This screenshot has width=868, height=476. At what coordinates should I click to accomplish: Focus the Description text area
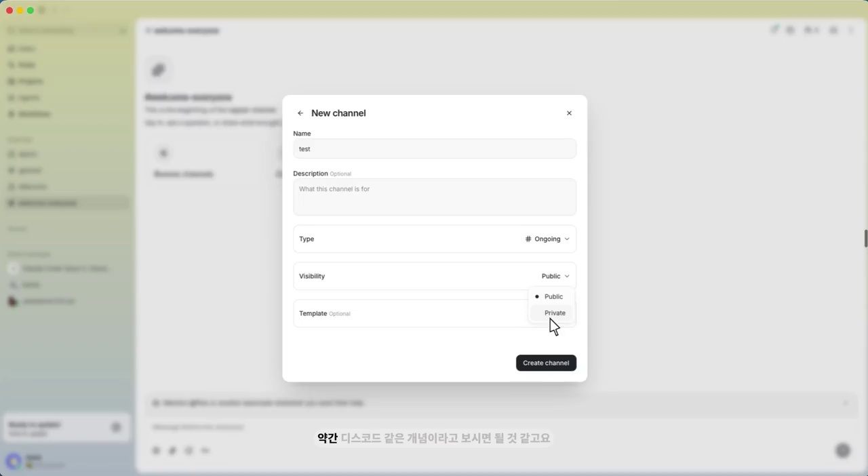435,197
